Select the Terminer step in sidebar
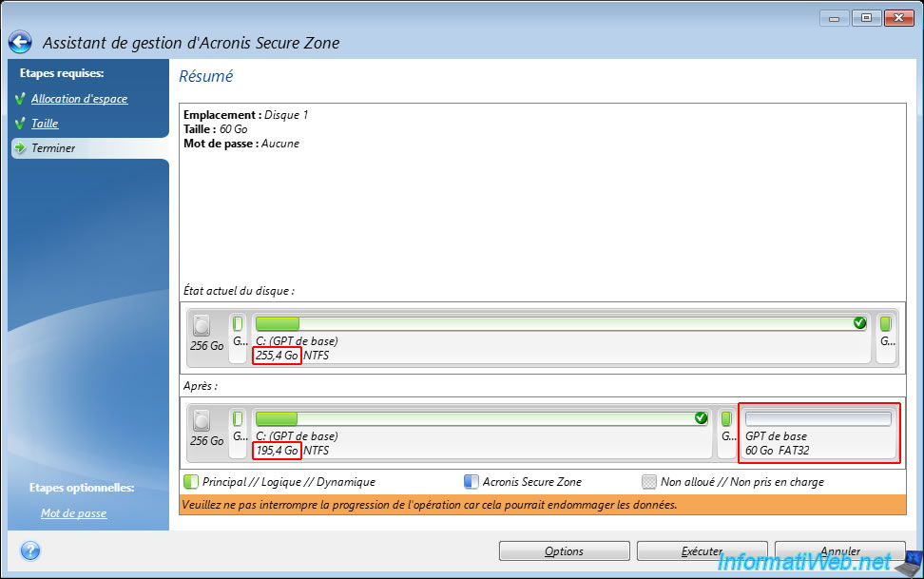 (53, 148)
